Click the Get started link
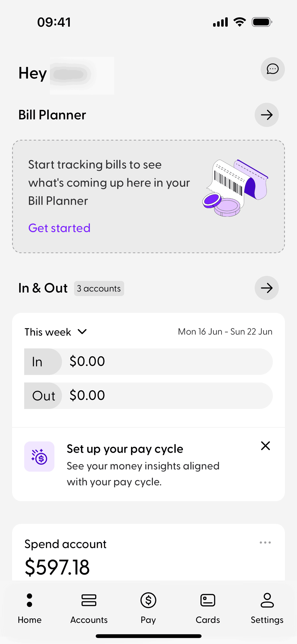This screenshot has height=644, width=297. point(59,228)
